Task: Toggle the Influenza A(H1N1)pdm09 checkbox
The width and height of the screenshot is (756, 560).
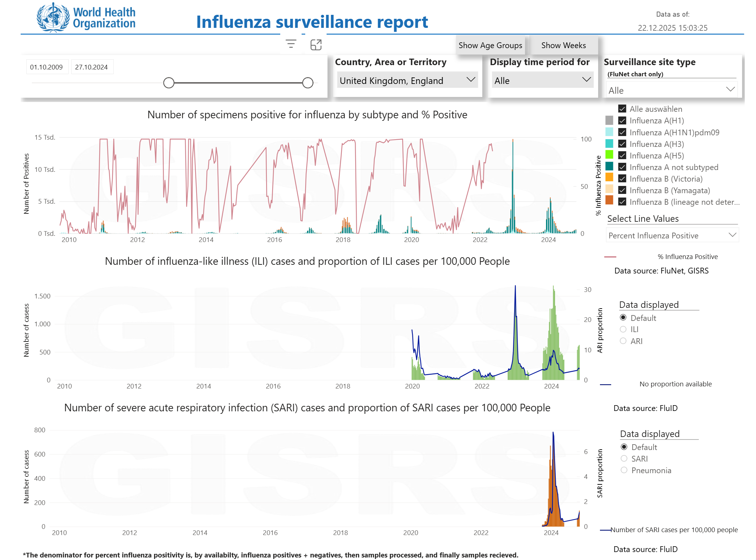Action: [622, 132]
